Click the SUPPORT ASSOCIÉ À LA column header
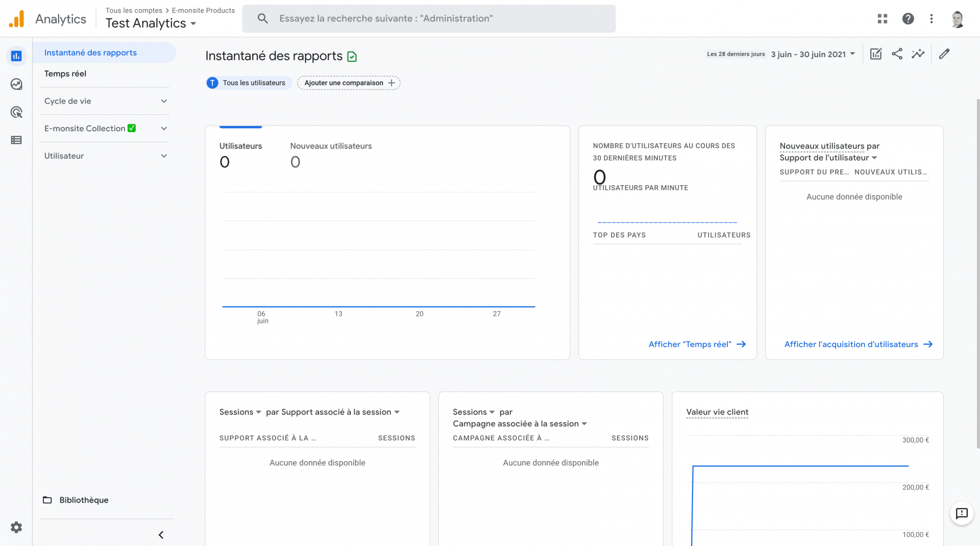 (267, 438)
